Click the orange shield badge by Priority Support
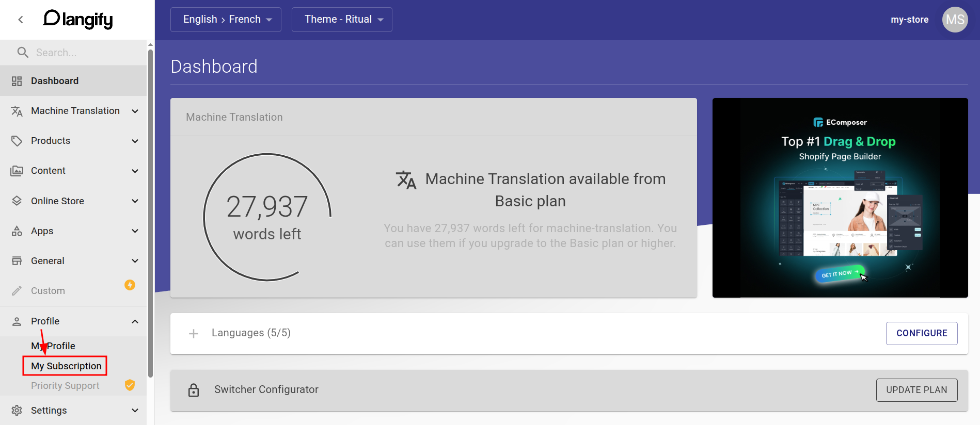The height and width of the screenshot is (425, 980). point(130,385)
